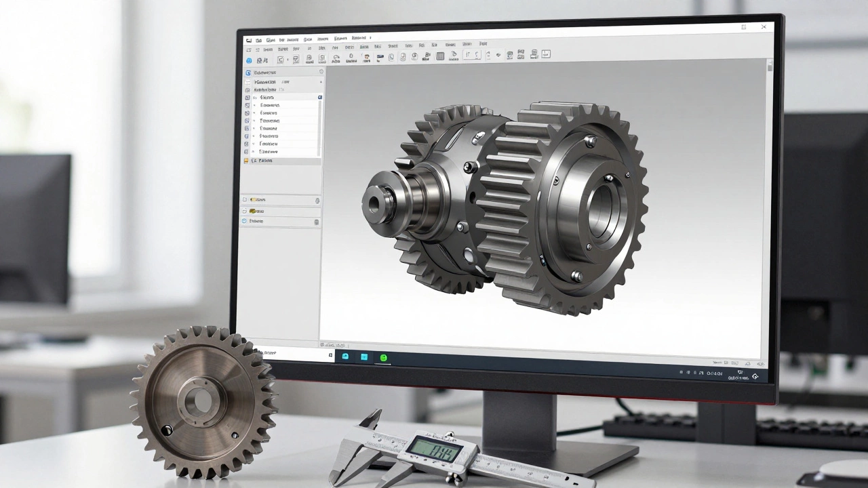Click the blue circular icon in the main toolbar
Screen dimensions: 868x488
(x=248, y=60)
